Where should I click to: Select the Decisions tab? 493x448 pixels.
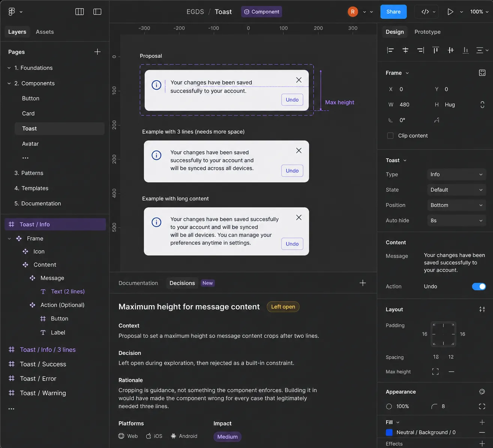182,283
